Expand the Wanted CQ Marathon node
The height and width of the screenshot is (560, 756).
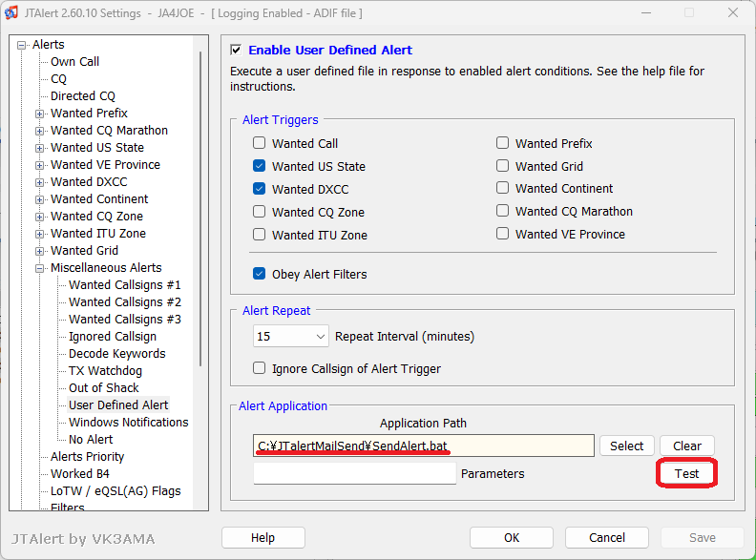[39, 131]
